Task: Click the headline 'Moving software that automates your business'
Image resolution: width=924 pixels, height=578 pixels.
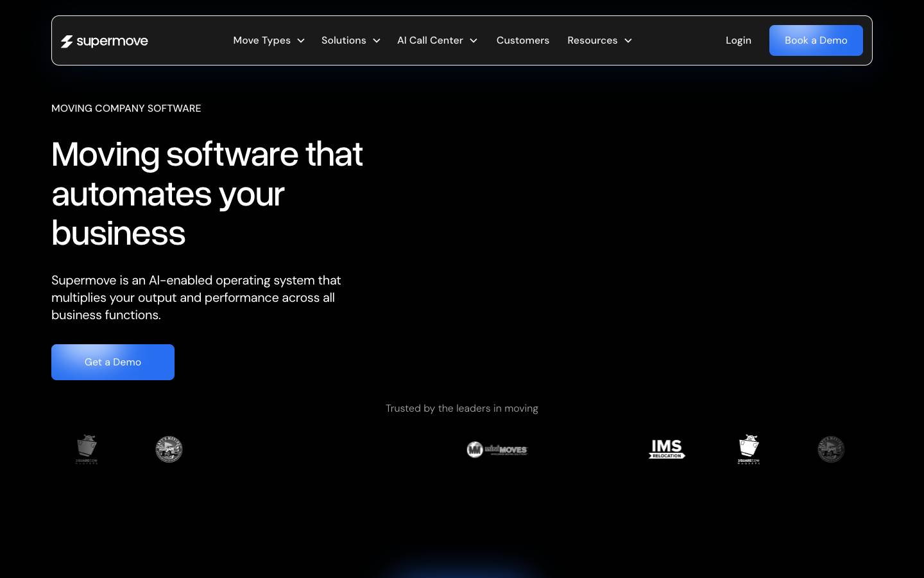Action: tap(207, 193)
